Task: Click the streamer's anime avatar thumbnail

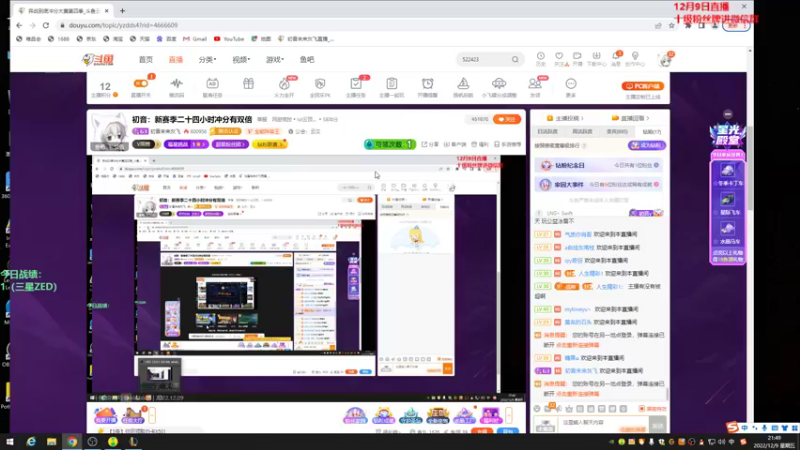Action: [x=110, y=132]
